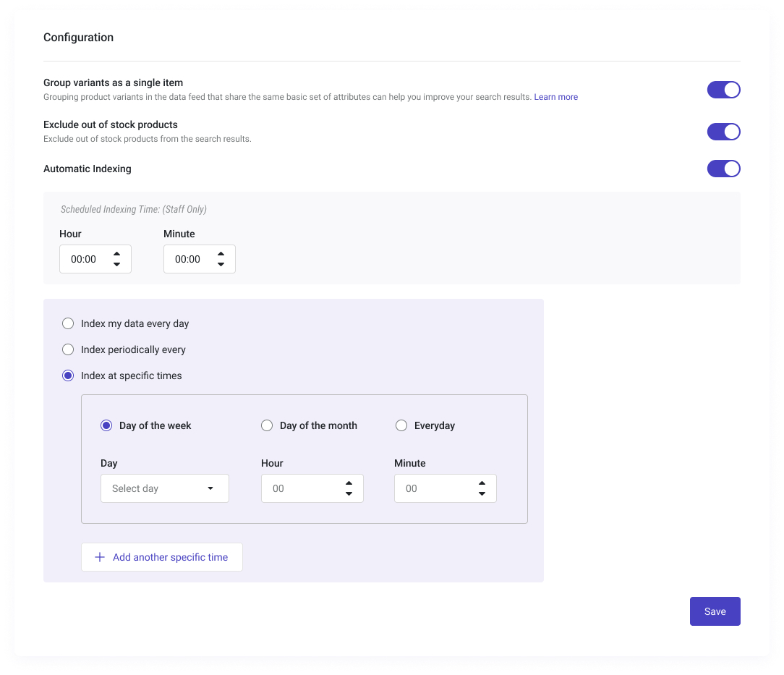Select Index my data every day
This screenshot has height=675, width=784.
pyautogui.click(x=68, y=323)
